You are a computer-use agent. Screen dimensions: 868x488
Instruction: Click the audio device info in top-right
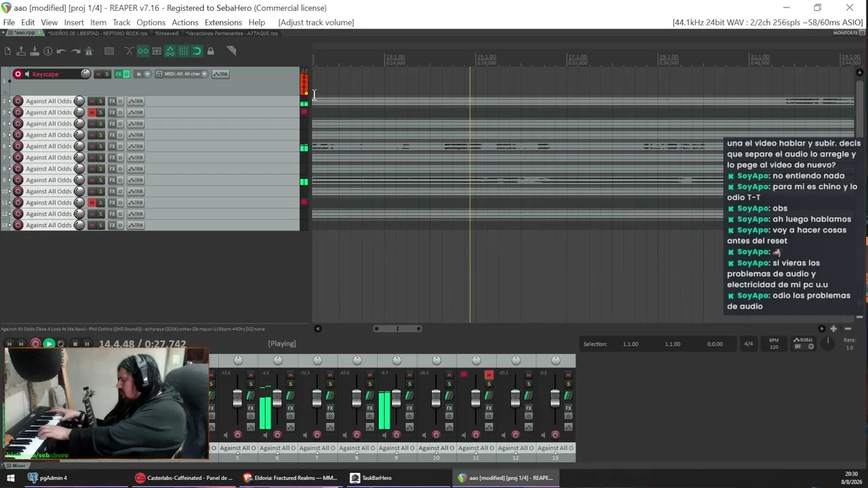pos(768,22)
